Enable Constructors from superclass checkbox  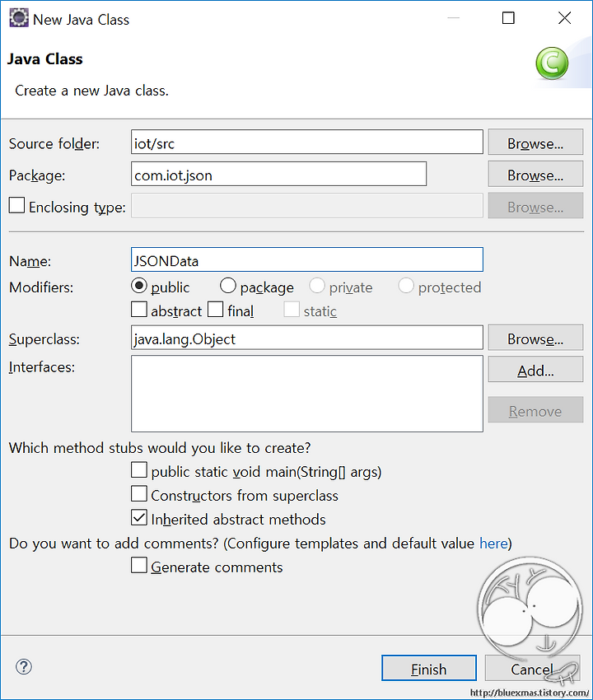click(x=139, y=494)
